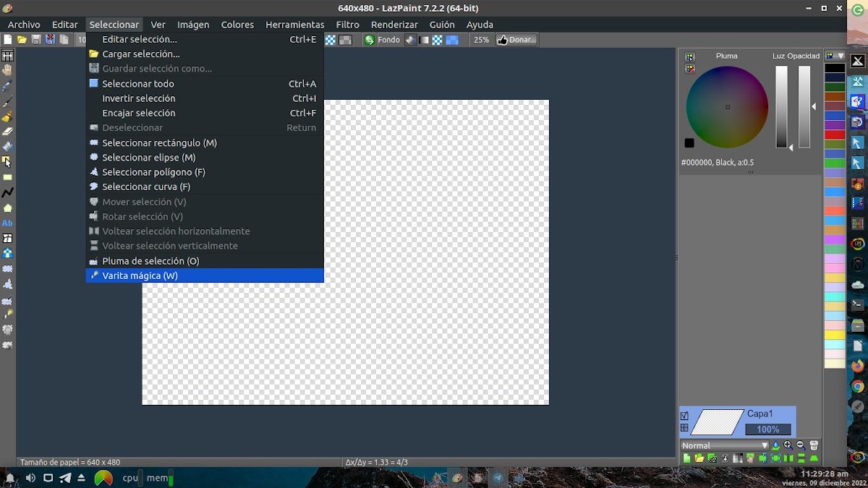Image resolution: width=868 pixels, height=488 pixels.
Task: Choose Invertir selección menu entry
Action: pyautogui.click(x=205, y=98)
